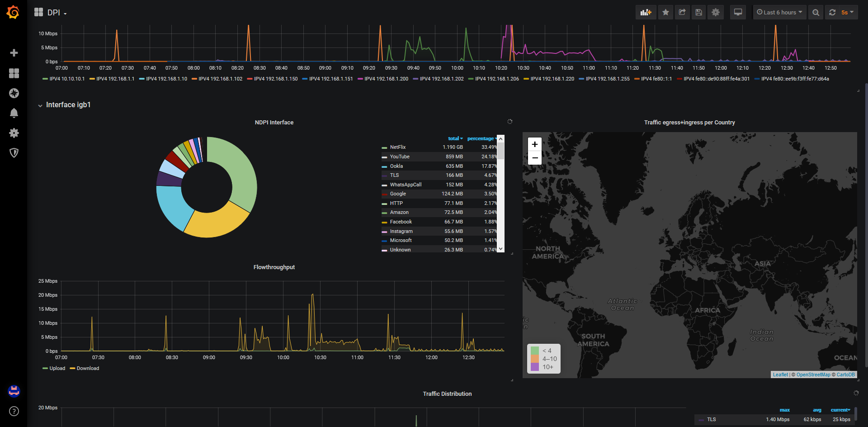Open the CartoDB attribution link
This screenshot has width=868, height=427.
846,375
